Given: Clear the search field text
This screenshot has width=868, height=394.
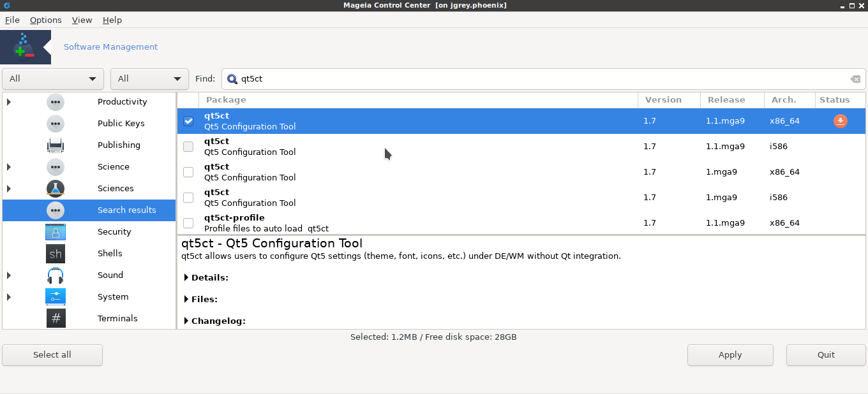Looking at the screenshot, I should (855, 79).
